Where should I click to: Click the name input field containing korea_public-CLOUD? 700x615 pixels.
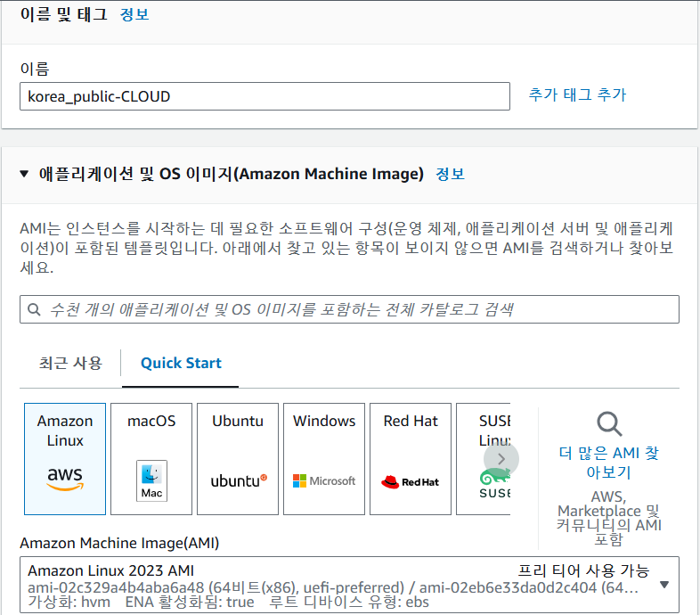[265, 96]
